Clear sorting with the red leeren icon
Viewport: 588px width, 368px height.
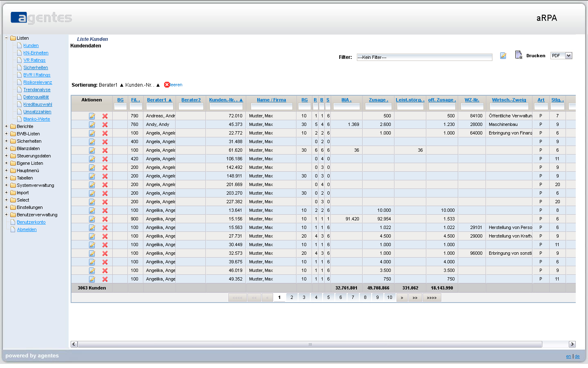[x=167, y=85]
